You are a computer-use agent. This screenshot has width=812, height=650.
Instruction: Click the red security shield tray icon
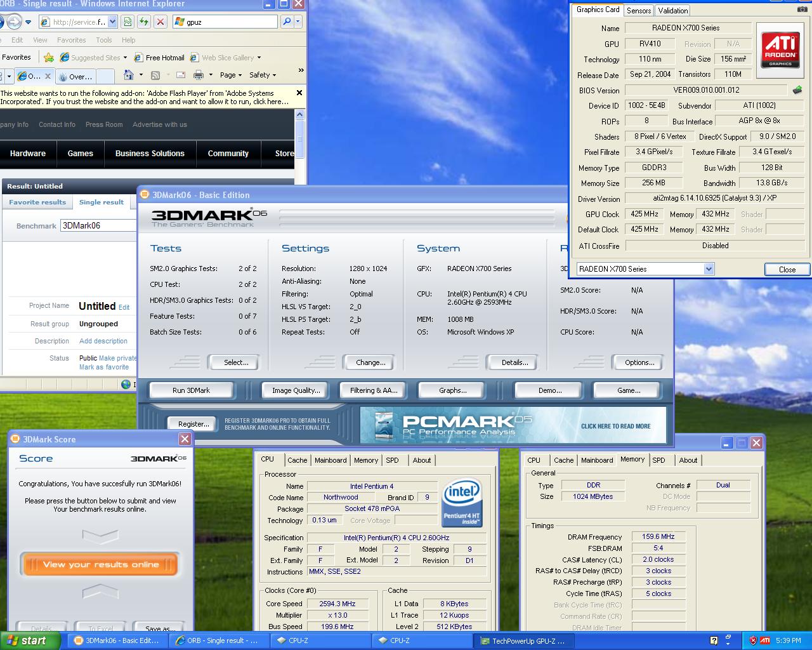[x=752, y=640]
